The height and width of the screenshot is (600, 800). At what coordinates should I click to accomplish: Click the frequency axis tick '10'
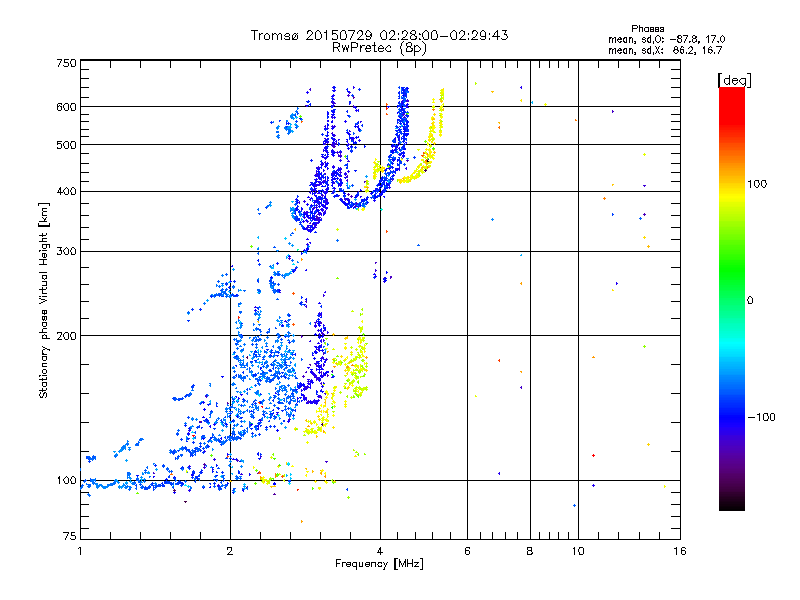coord(578,551)
